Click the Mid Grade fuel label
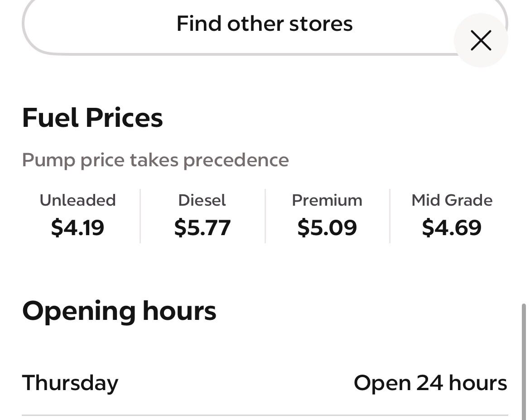 (x=452, y=200)
